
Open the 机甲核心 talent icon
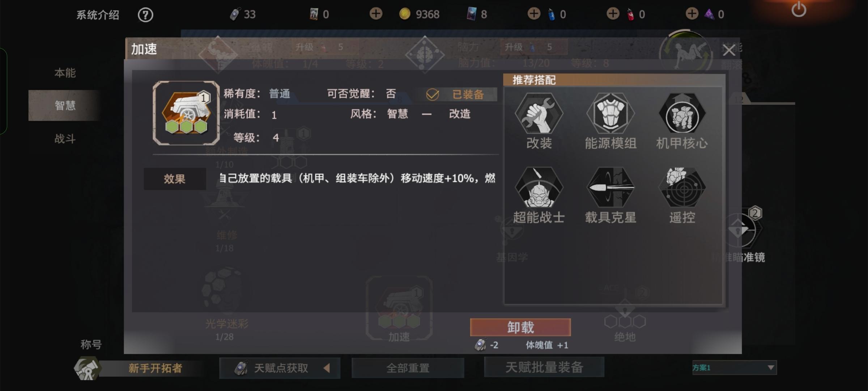click(x=682, y=113)
